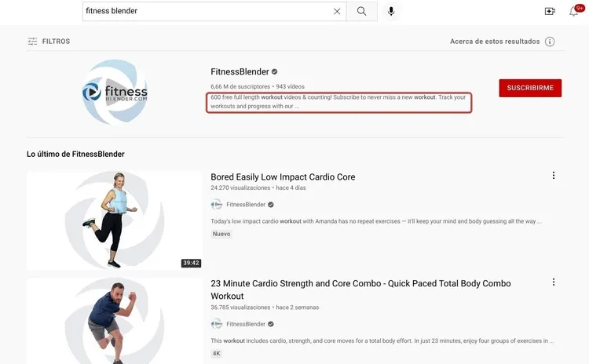
Task: Click the 39:42 duration label
Action: 191,263
